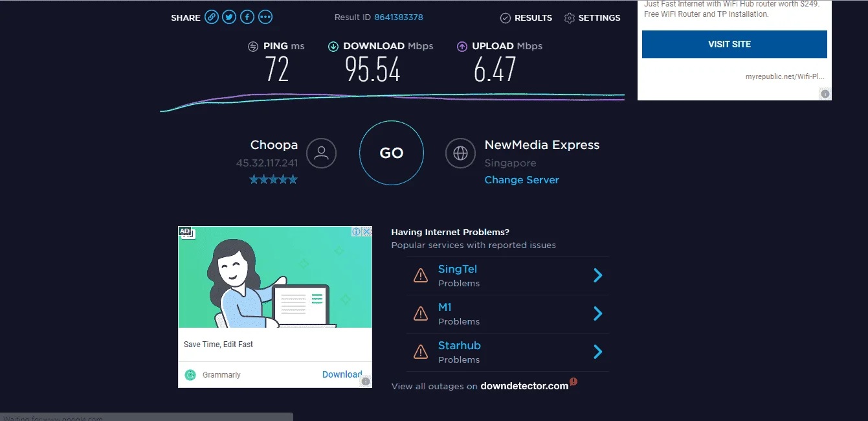
Task: Click the ping icon
Action: pos(254,47)
